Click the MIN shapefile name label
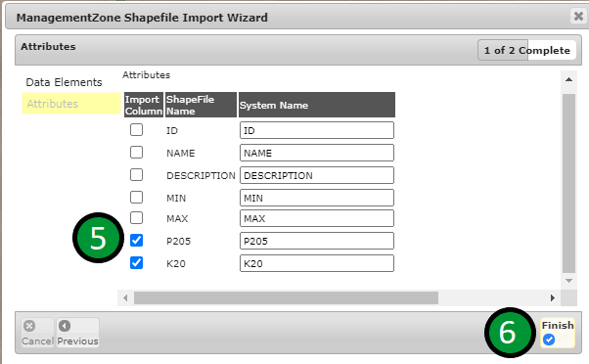The image size is (589, 364). 176,198
